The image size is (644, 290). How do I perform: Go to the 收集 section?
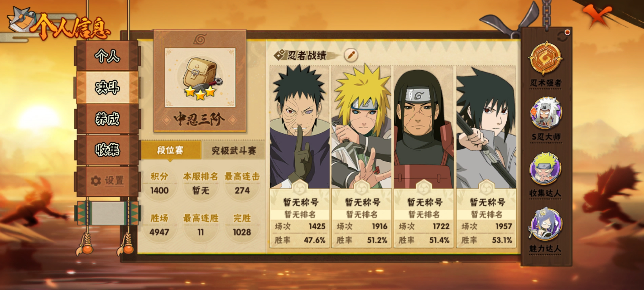coord(107,150)
